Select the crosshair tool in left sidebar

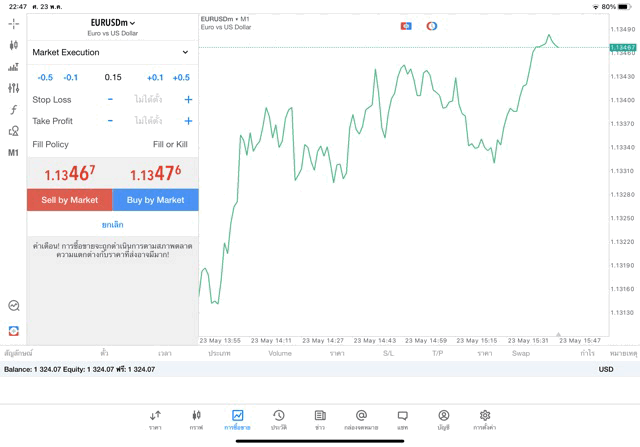coord(13,23)
